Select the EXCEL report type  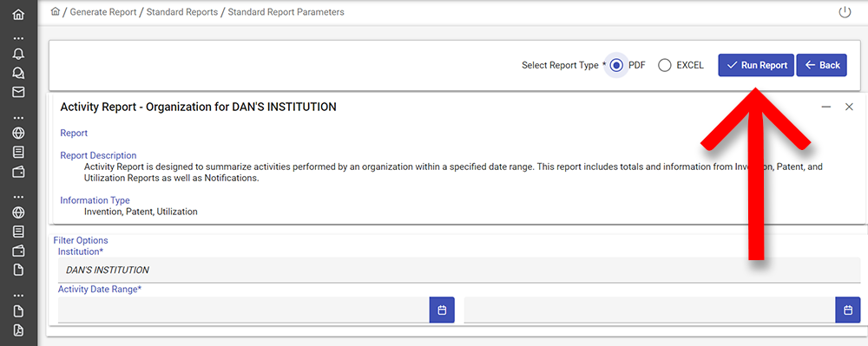[x=665, y=65]
